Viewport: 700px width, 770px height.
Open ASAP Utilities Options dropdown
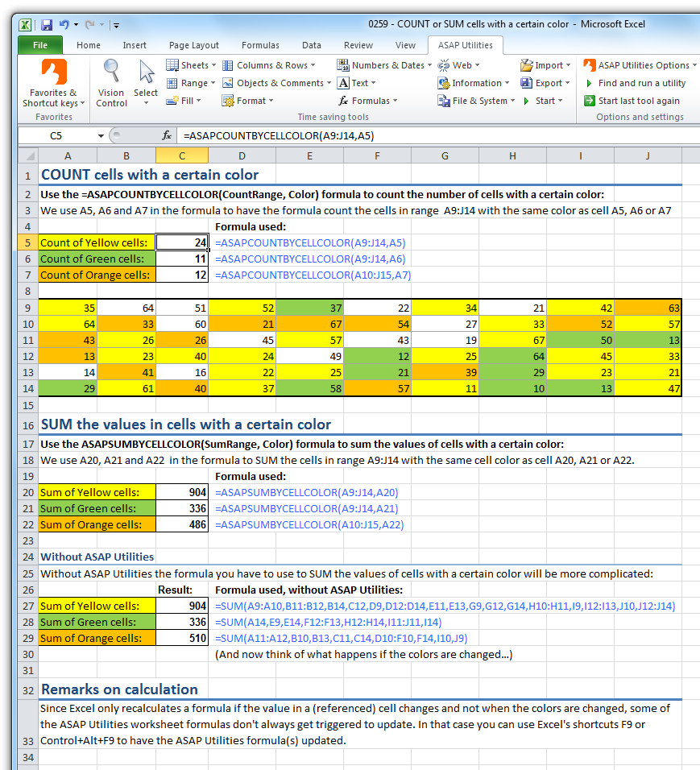(636, 64)
